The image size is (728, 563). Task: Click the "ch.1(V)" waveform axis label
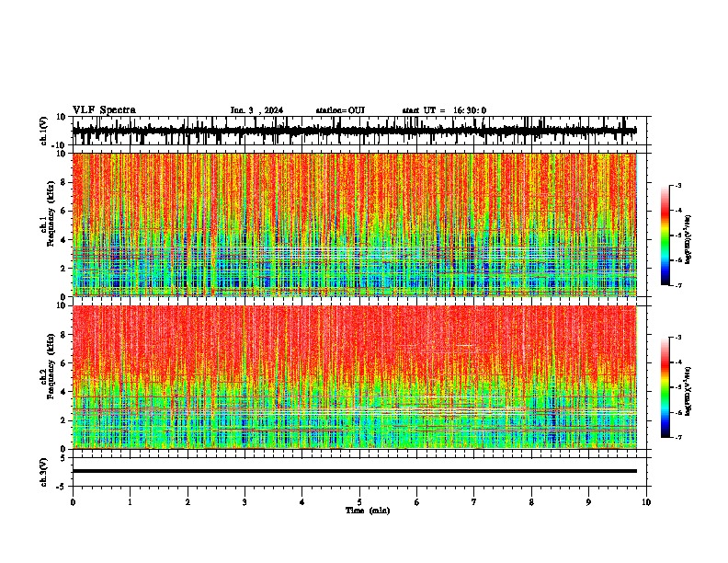[x=44, y=131]
